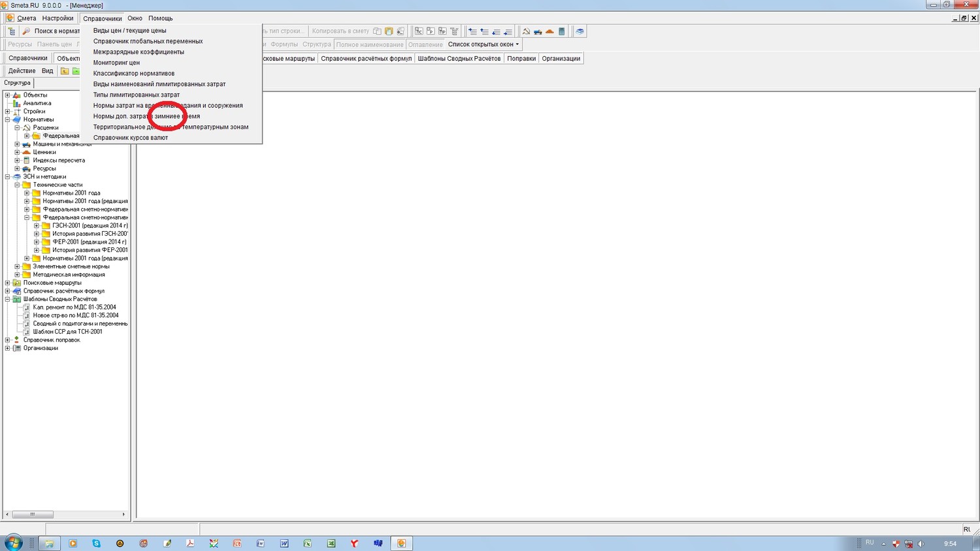Open the Помощь menu
980x551 pixels.
160,18
